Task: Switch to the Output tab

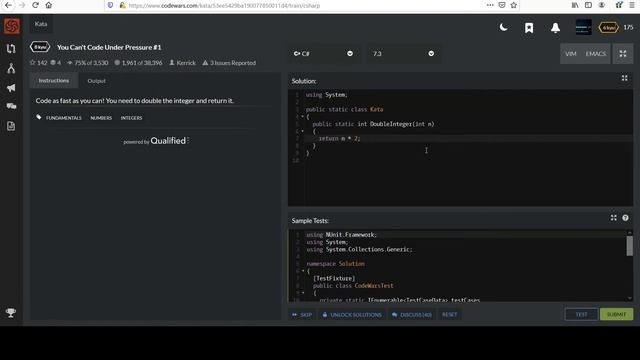Action: [x=96, y=81]
